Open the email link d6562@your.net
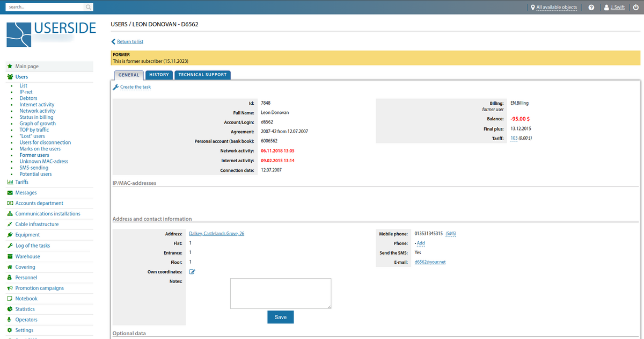Viewport: 644px width, 339px height. (x=429, y=262)
